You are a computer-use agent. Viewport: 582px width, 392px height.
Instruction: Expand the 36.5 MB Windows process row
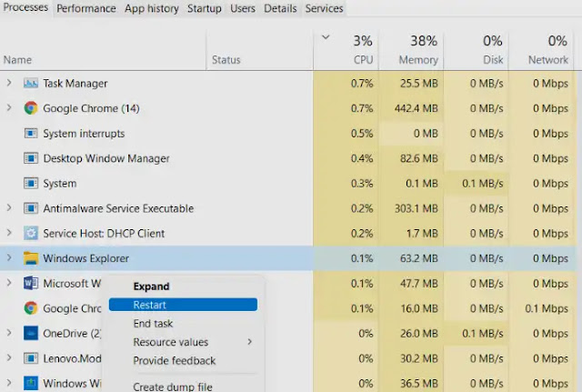click(9, 383)
